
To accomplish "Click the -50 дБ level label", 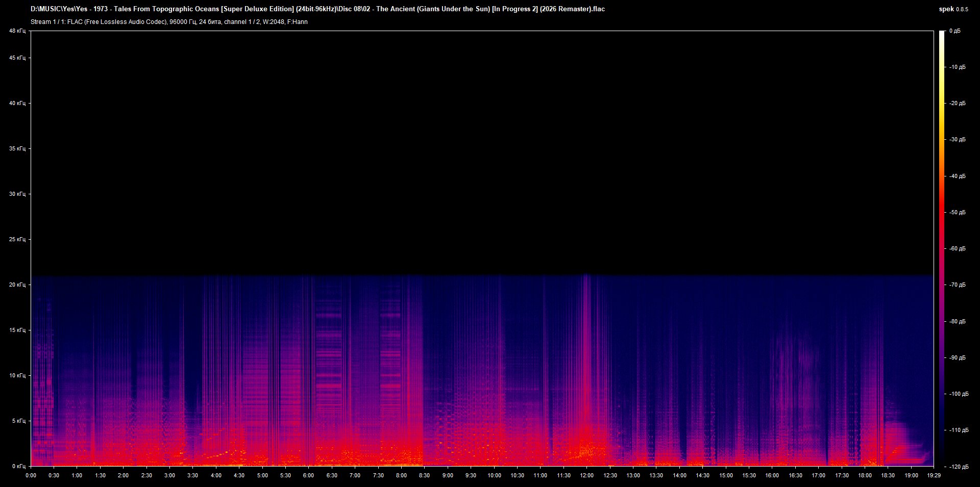I will pos(958,212).
